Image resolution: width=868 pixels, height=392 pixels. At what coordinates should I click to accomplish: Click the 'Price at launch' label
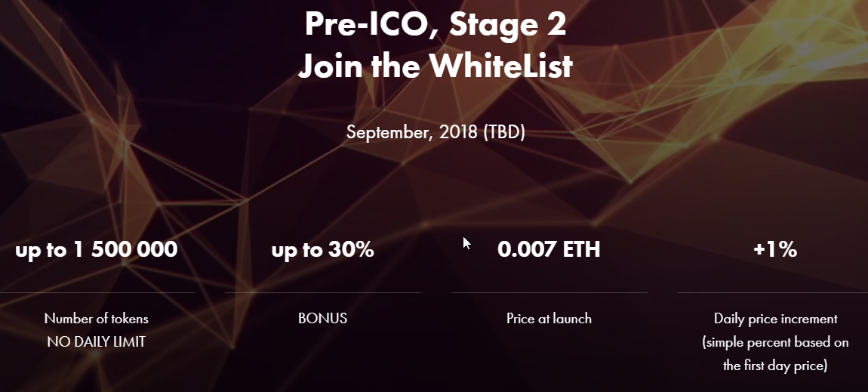click(549, 319)
